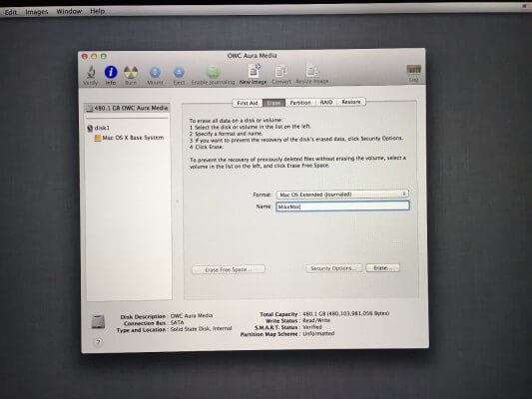
Task: Click the Mount toolbar icon
Action: coord(155,75)
